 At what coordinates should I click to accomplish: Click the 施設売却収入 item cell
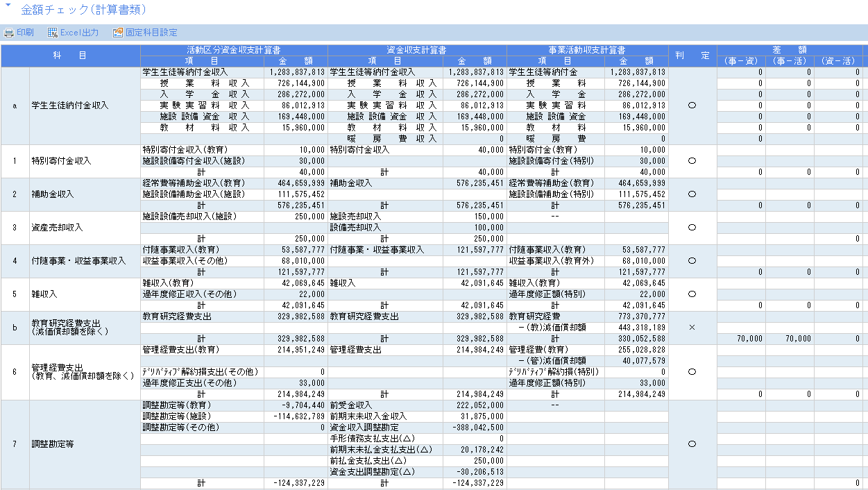[386, 217]
